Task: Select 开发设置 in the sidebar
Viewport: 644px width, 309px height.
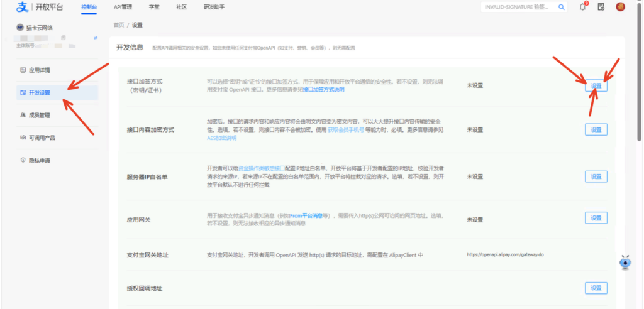Action: point(57,93)
